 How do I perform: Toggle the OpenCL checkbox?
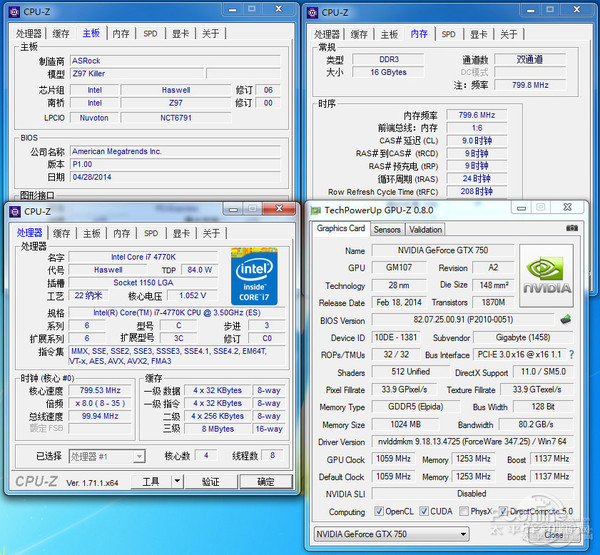point(379,511)
